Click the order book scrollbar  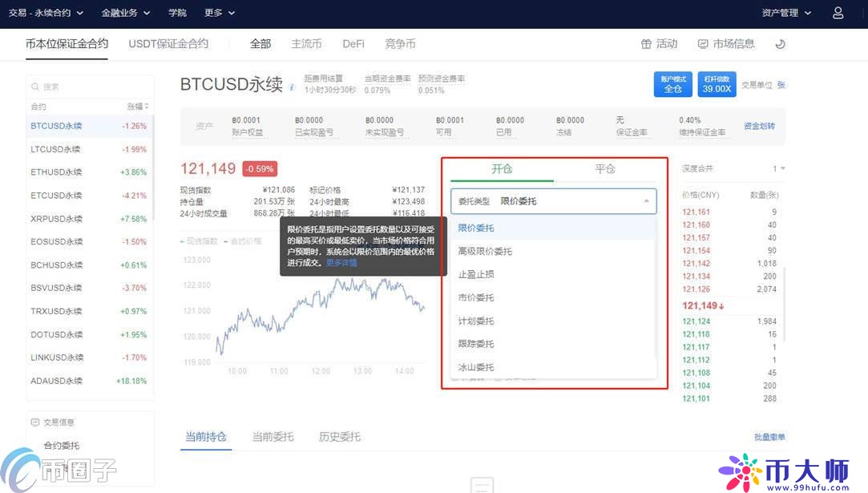[785, 304]
